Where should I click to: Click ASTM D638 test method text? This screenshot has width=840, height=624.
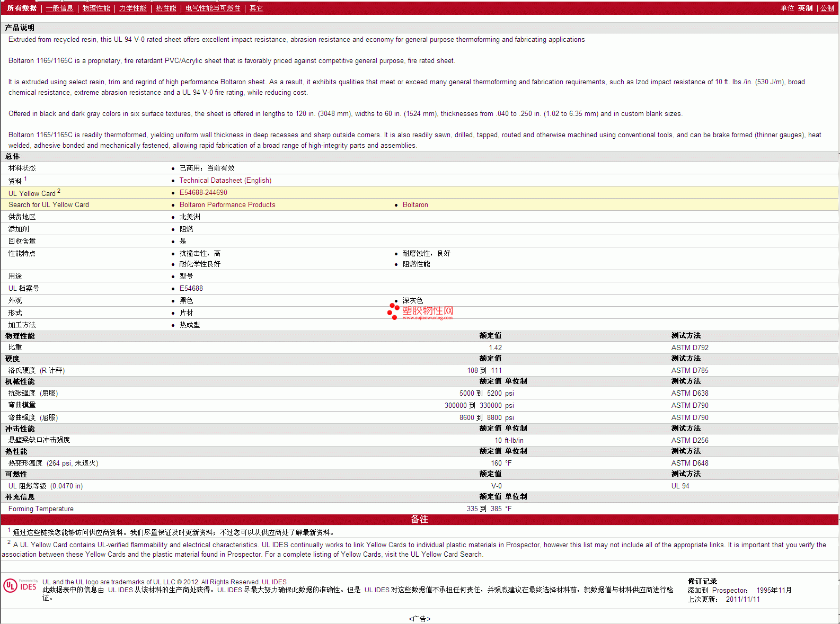pos(689,393)
